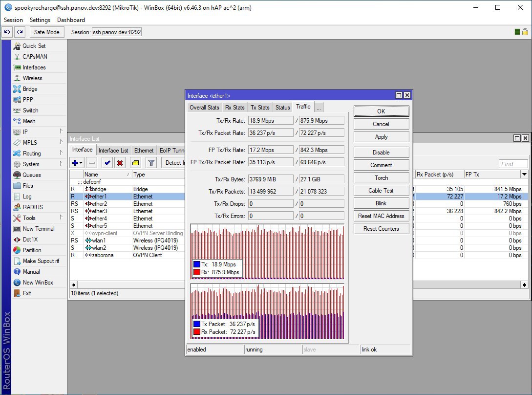This screenshot has height=395, width=532.
Task: Open Dashboard menu
Action: click(71, 20)
